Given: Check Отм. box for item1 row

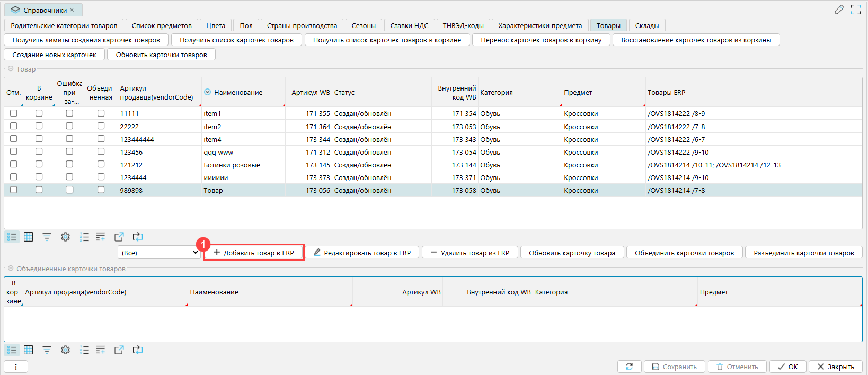Looking at the screenshot, I should [14, 113].
